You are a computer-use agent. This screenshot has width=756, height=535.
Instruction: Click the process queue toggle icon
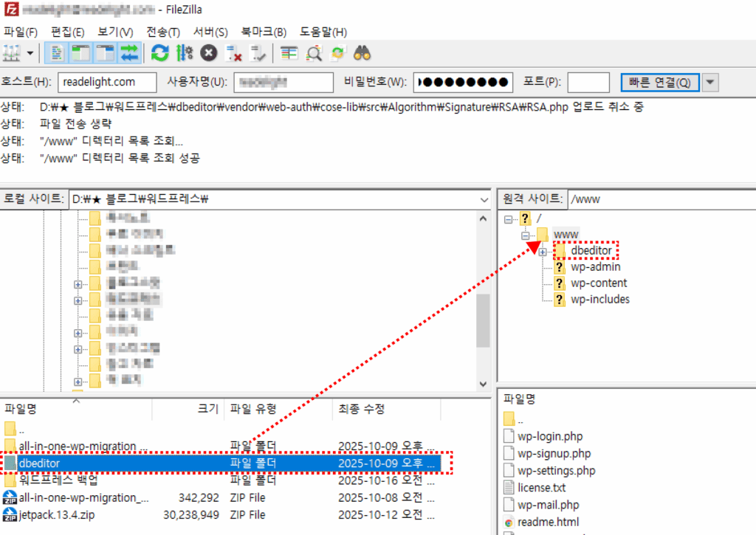pyautogui.click(x=185, y=53)
